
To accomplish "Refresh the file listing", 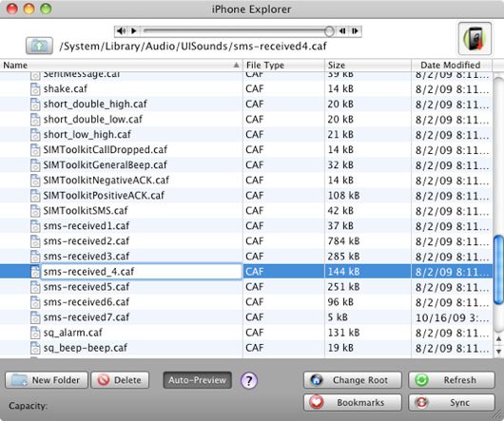I will pyautogui.click(x=452, y=380).
